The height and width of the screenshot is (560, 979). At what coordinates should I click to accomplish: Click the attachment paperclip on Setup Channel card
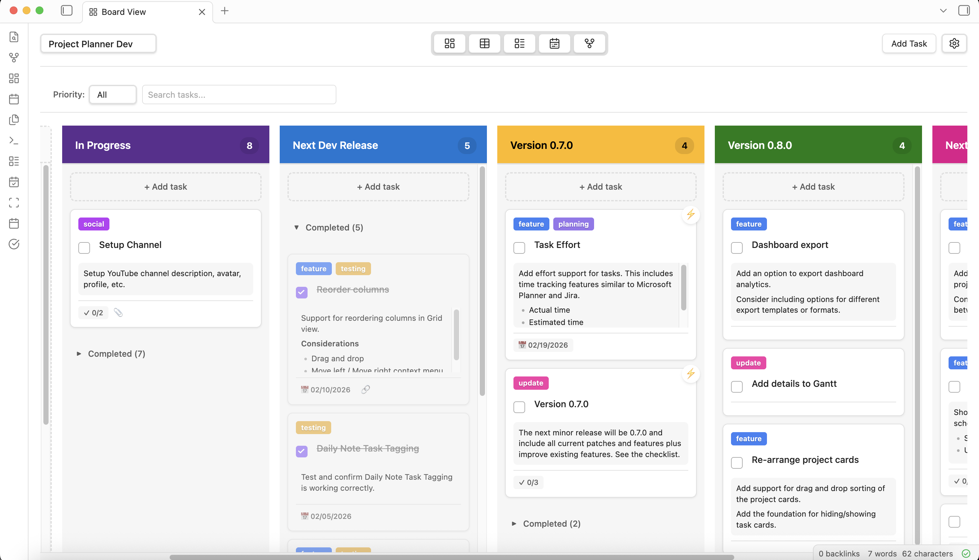[x=118, y=312]
